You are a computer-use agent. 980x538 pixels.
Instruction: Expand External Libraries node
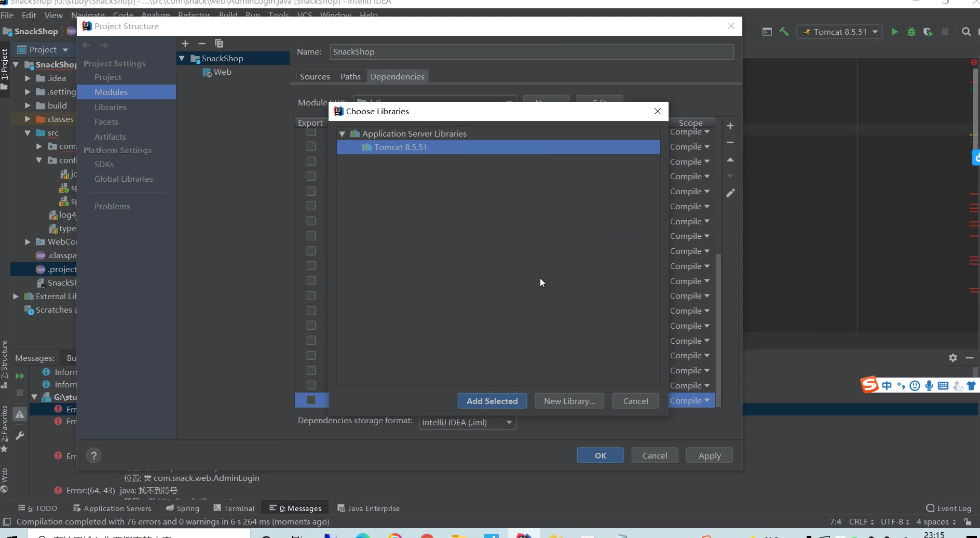16,297
